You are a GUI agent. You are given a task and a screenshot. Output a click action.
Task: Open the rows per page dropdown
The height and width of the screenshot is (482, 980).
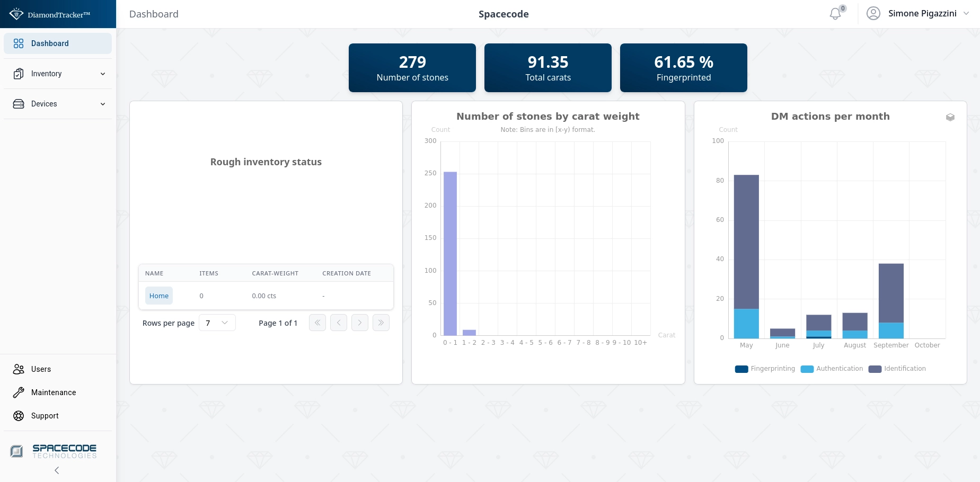coord(217,323)
